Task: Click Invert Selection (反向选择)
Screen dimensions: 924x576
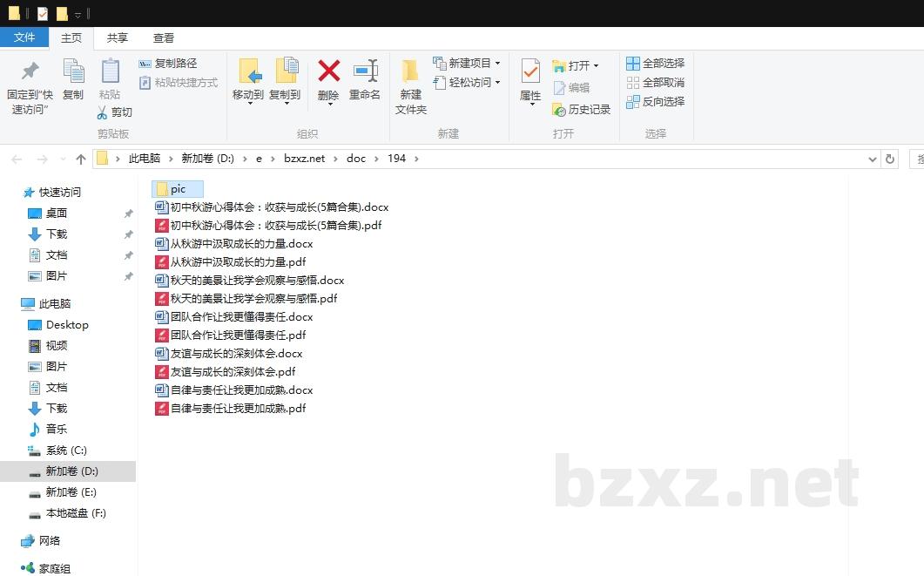Action: [x=655, y=102]
